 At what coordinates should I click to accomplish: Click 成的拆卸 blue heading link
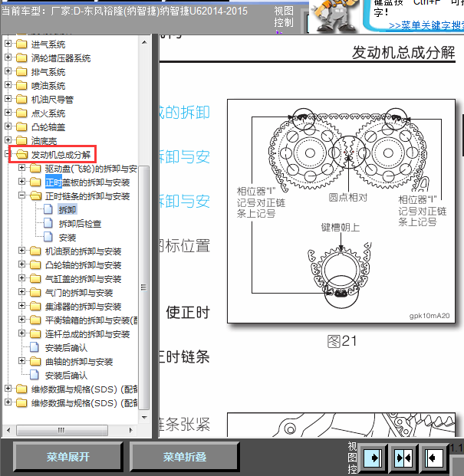coord(185,113)
